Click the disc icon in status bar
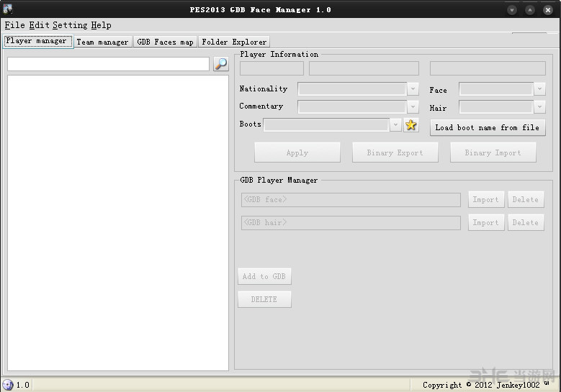This screenshot has width=561, height=392. pyautogui.click(x=8, y=385)
